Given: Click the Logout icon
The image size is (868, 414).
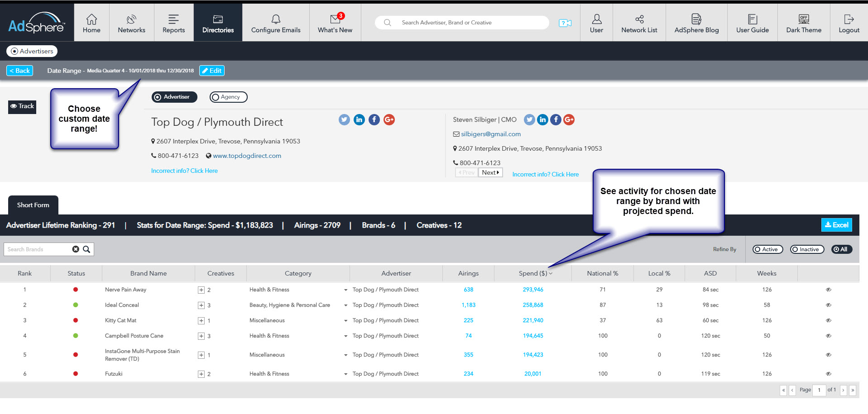Looking at the screenshot, I should pyautogui.click(x=849, y=19).
